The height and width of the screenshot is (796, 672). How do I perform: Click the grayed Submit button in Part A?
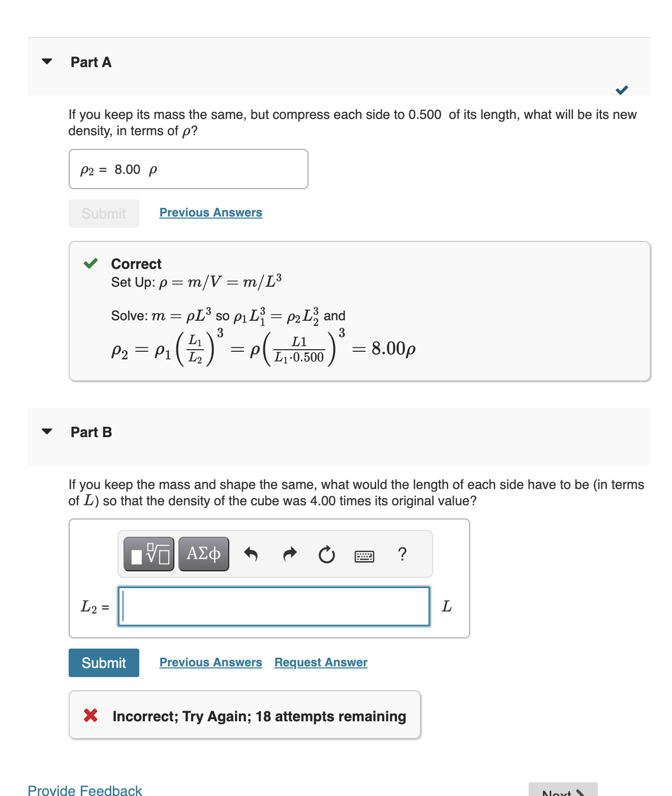(103, 213)
